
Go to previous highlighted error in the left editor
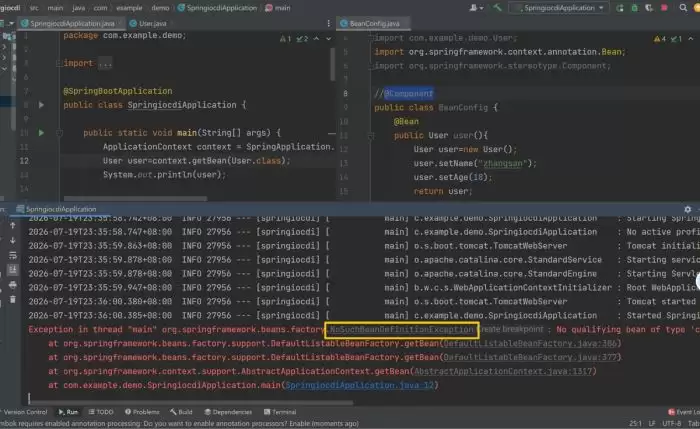317,39
